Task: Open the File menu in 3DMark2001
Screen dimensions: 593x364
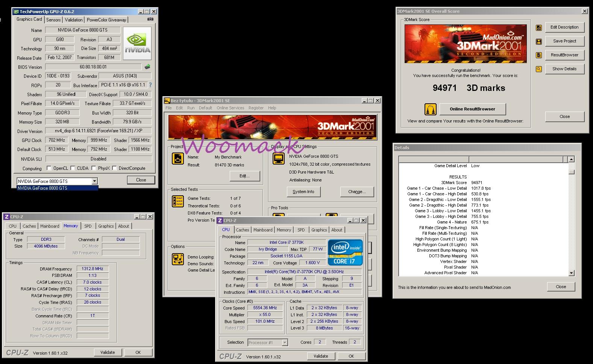Action: click(x=168, y=108)
